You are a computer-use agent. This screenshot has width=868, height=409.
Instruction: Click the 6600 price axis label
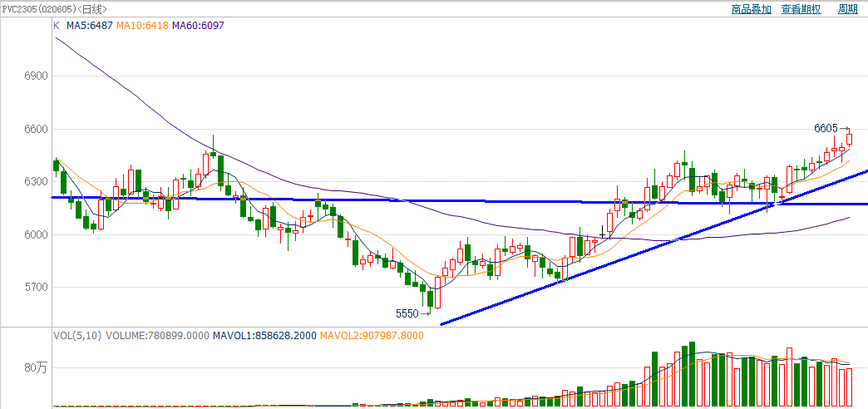(34, 129)
